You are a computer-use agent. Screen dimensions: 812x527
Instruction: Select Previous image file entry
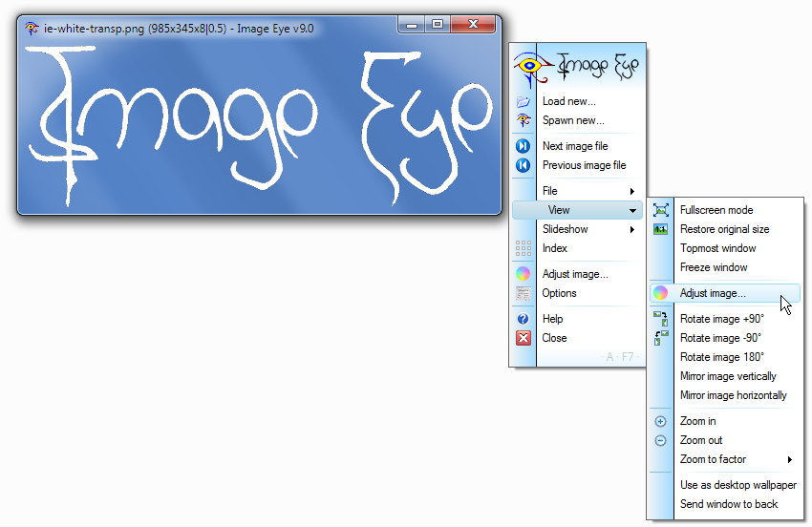pyautogui.click(x=584, y=165)
